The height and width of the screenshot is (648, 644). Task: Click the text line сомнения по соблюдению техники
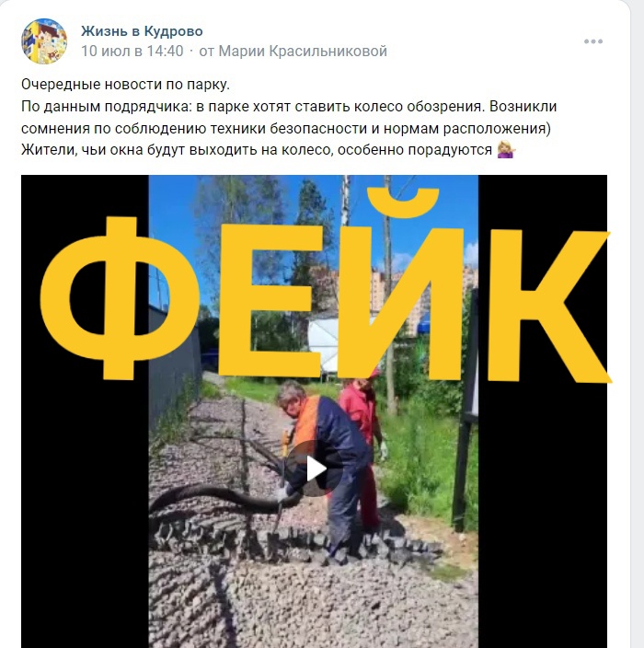(286, 128)
